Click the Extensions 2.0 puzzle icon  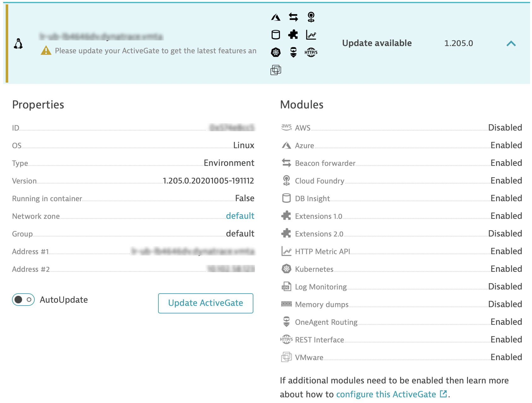tap(286, 233)
